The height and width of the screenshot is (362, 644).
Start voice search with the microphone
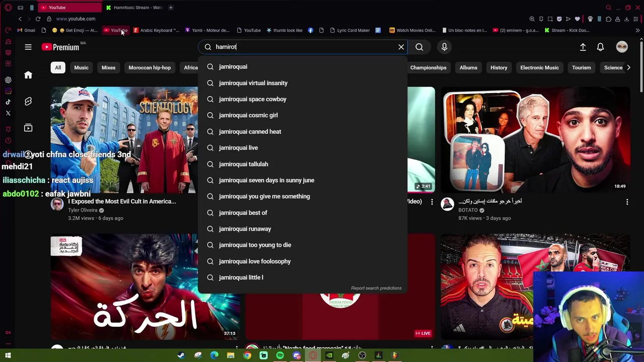[444, 47]
